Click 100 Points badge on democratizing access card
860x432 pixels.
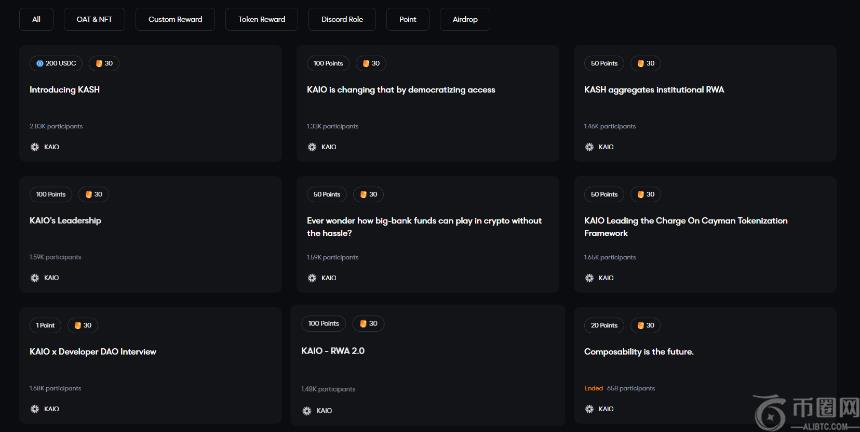(x=328, y=64)
